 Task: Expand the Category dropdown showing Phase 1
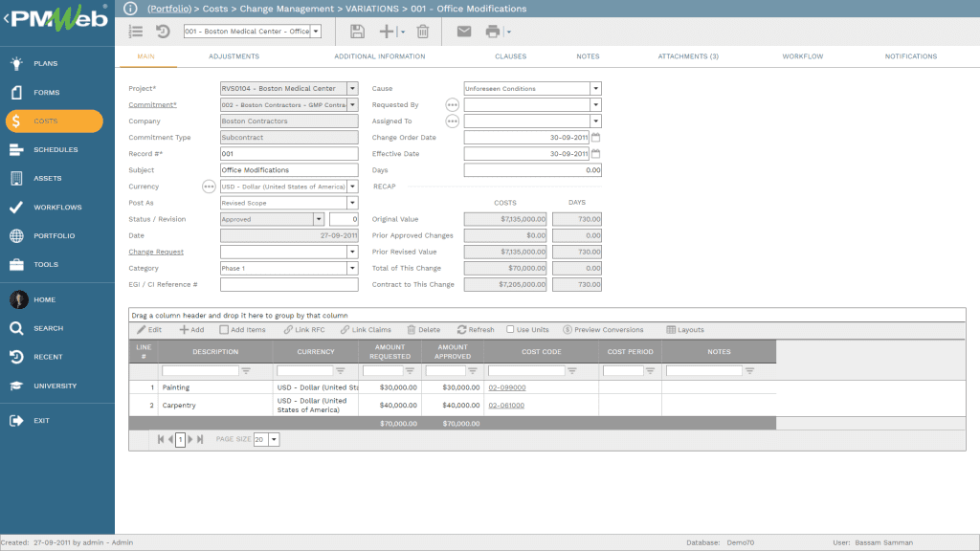(x=352, y=268)
